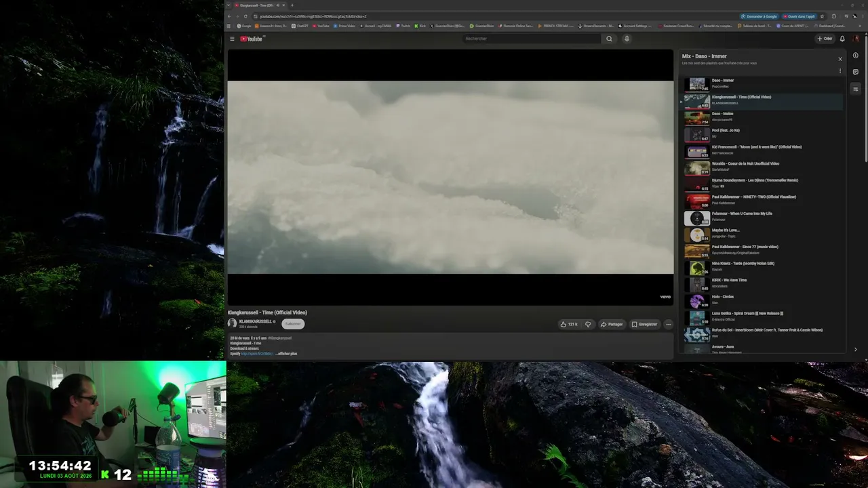Image resolution: width=868 pixels, height=488 pixels.
Task: Open more actions menu under video
Action: (668, 324)
